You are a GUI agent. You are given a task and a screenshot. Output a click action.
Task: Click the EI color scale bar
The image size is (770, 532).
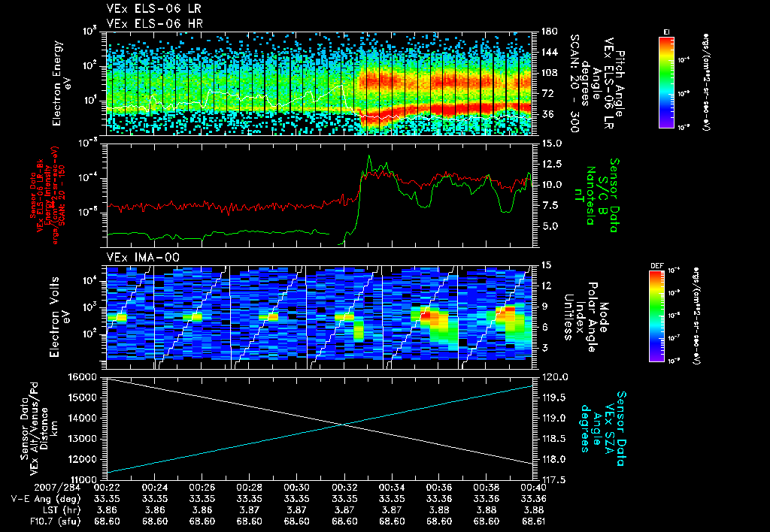(x=666, y=83)
